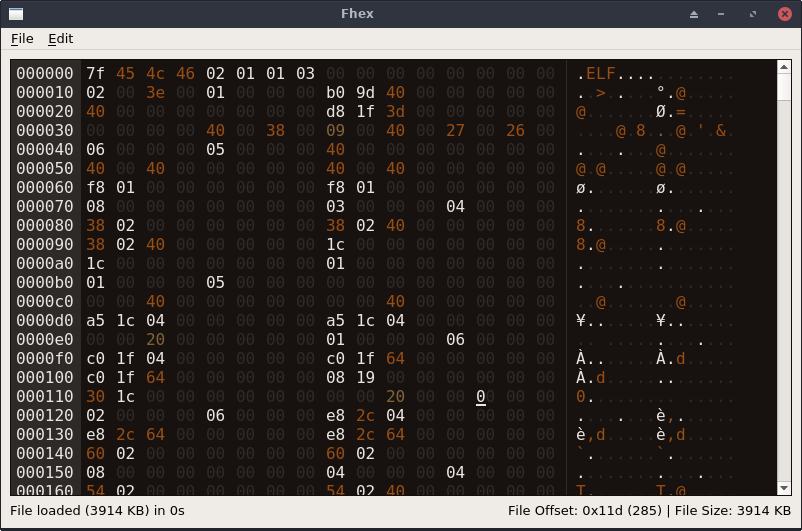Select byte b0 in row 000010

click(335, 93)
